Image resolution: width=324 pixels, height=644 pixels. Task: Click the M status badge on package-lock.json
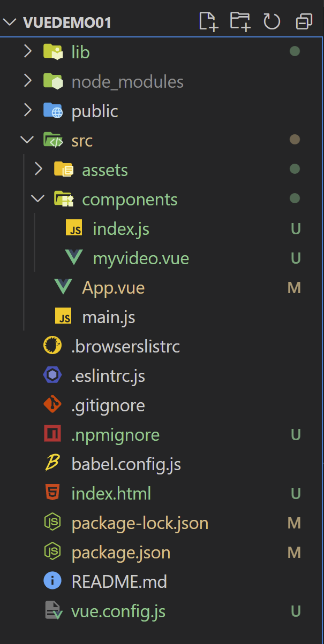click(x=294, y=523)
